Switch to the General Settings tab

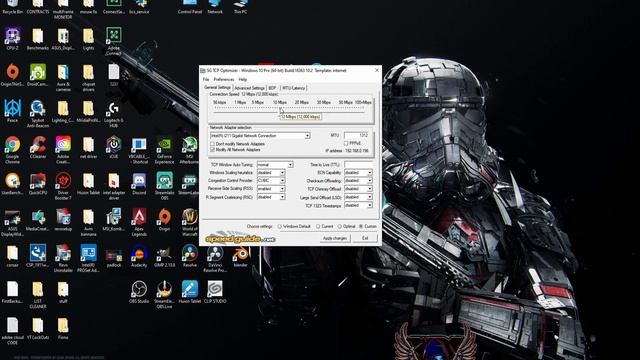coord(218,87)
